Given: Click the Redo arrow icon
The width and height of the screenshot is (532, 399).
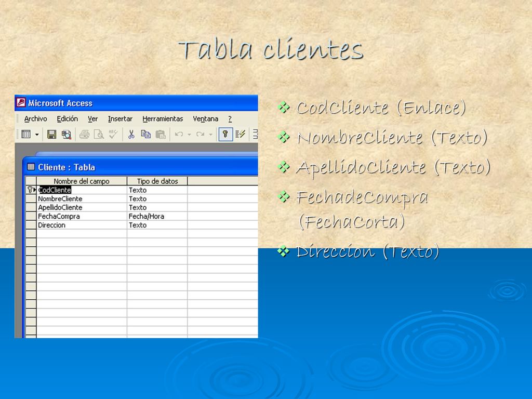Looking at the screenshot, I should click(200, 135).
